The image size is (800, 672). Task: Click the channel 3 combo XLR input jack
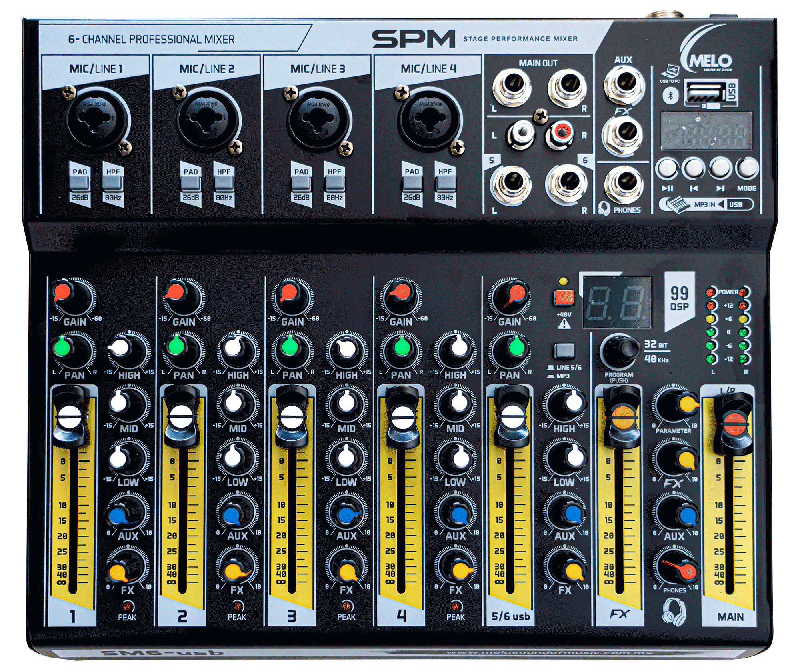click(x=318, y=119)
